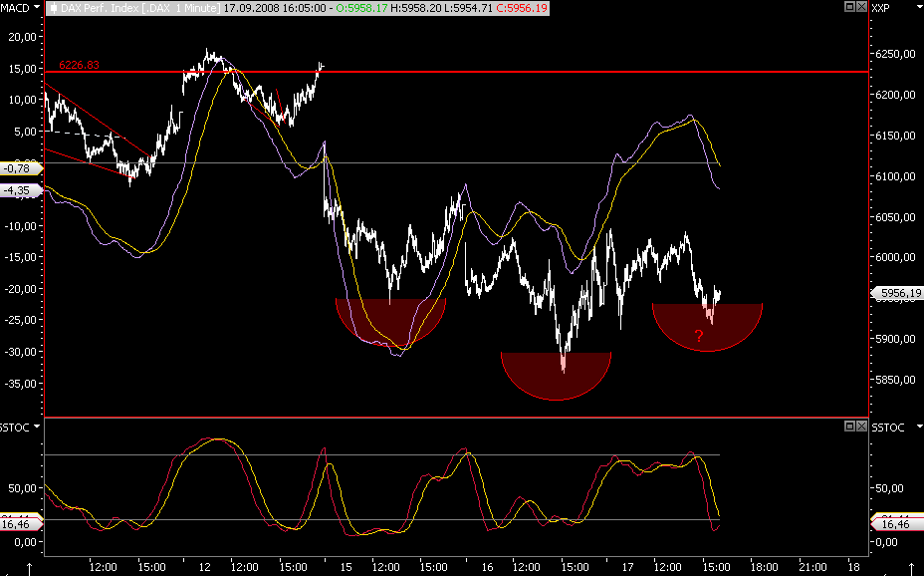
Task: Click the up arrow at bottom-left corner
Action: click(x=30, y=568)
